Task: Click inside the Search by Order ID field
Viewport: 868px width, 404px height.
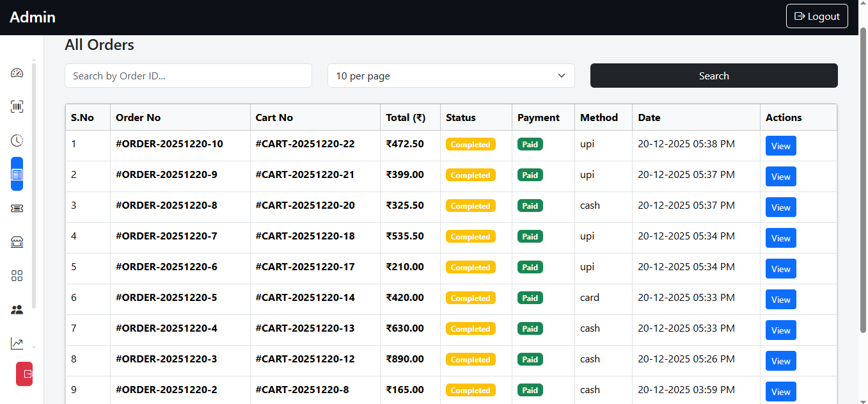Action: click(x=188, y=76)
